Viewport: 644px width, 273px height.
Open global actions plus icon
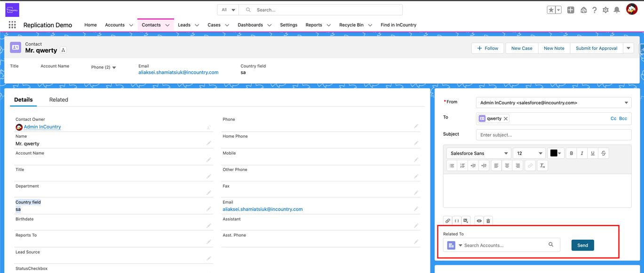coord(571,9)
